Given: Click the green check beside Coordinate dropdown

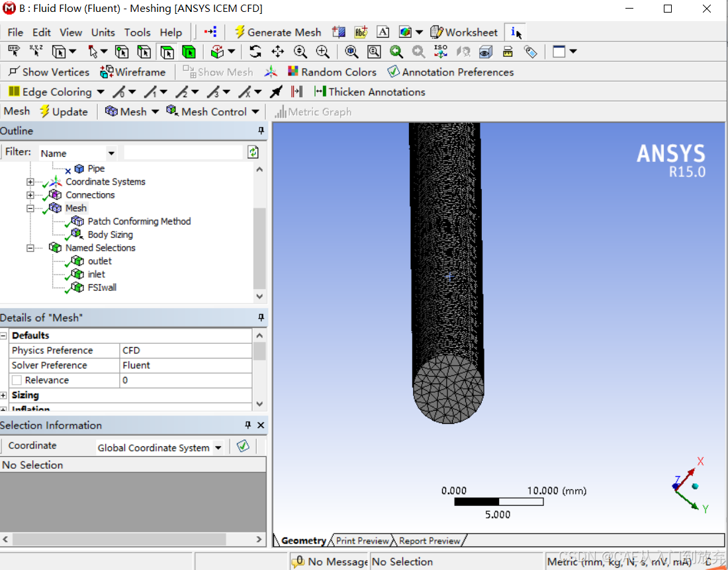Looking at the screenshot, I should [243, 446].
